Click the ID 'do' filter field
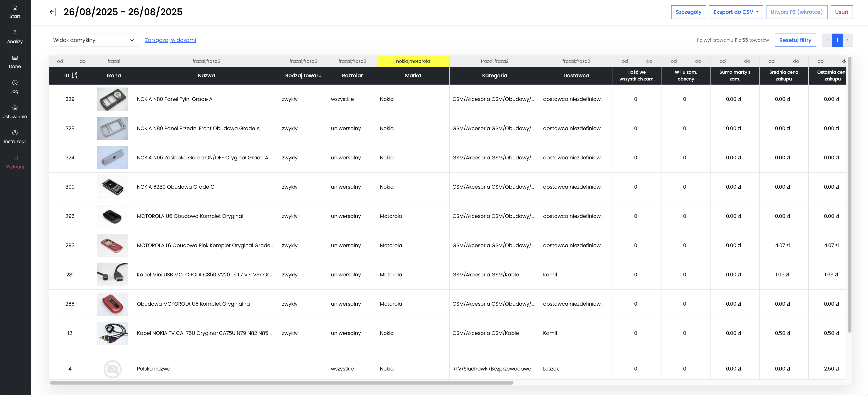Viewport: 868px width, 395px height. 82,61
